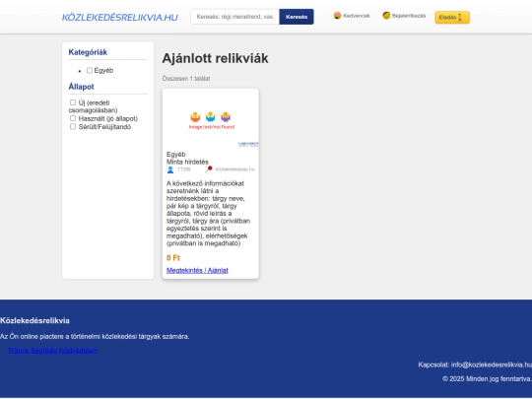
Task: Toggle the Sérült/Felújítandó checkbox
Action: click(73, 126)
